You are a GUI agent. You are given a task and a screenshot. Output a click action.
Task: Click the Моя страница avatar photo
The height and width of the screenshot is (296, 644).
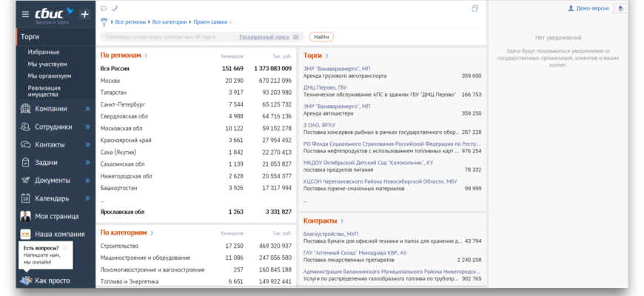click(x=25, y=216)
